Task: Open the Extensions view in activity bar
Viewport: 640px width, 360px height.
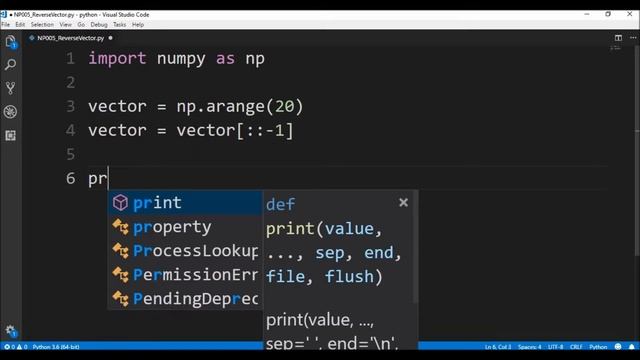Action: (x=11, y=135)
